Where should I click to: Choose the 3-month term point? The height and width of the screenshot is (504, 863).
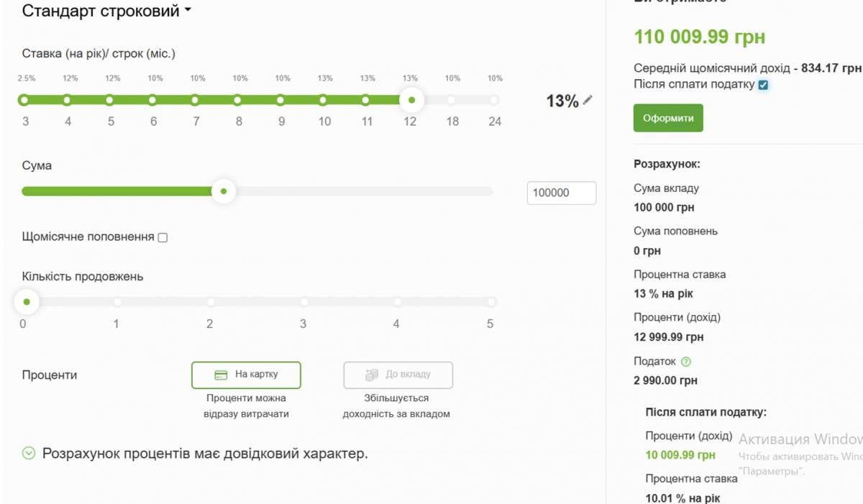click(24, 100)
